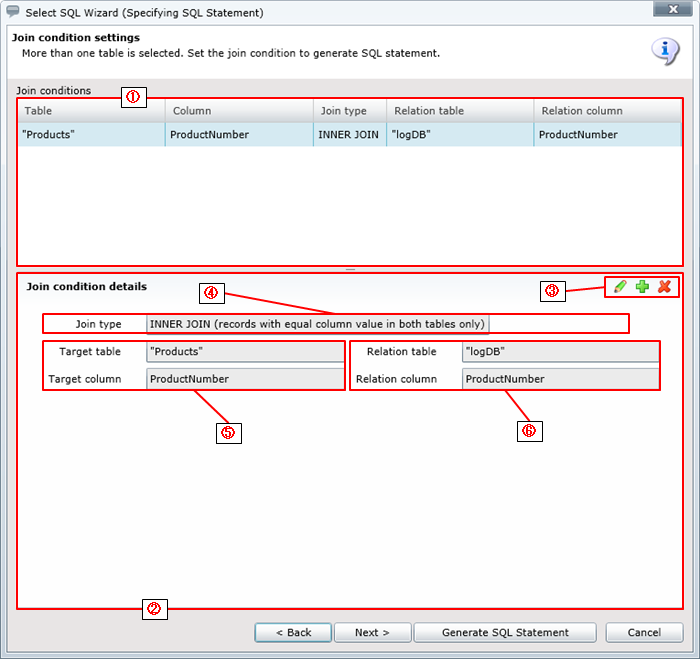Cancel the SQL wizard

[x=644, y=632]
